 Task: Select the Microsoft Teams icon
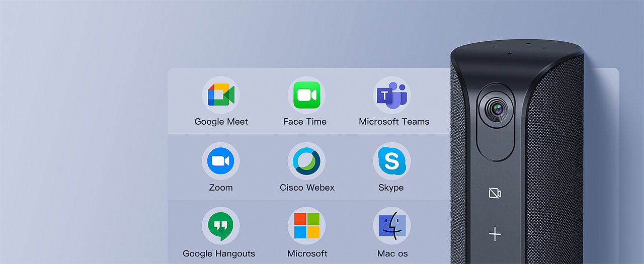392,95
